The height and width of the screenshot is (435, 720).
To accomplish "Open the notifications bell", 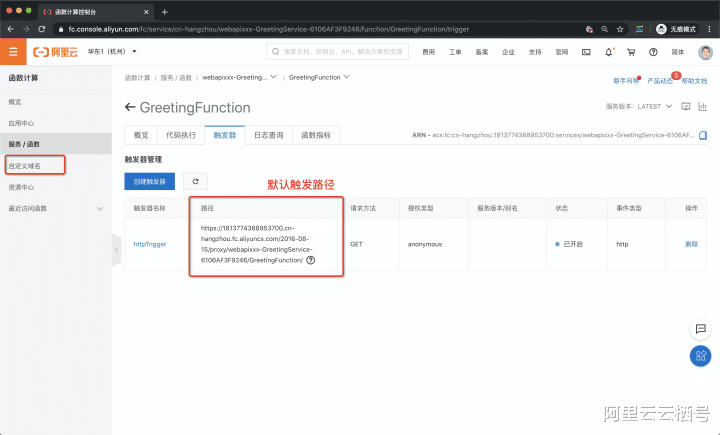I will [x=608, y=52].
